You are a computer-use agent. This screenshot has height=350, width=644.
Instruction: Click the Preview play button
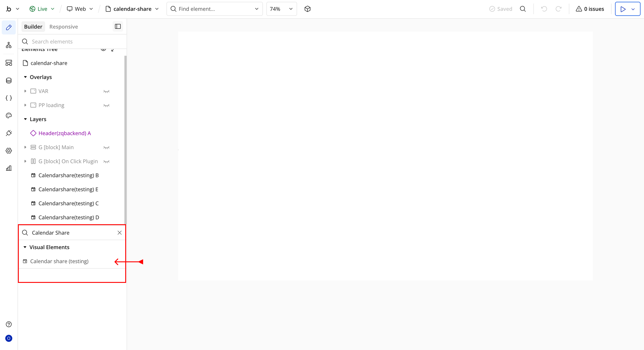coord(623,9)
